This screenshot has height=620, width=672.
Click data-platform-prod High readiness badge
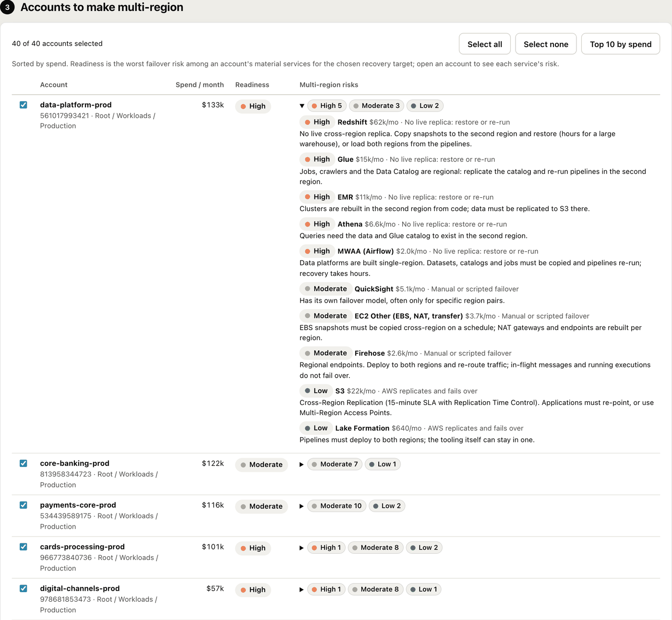click(253, 106)
